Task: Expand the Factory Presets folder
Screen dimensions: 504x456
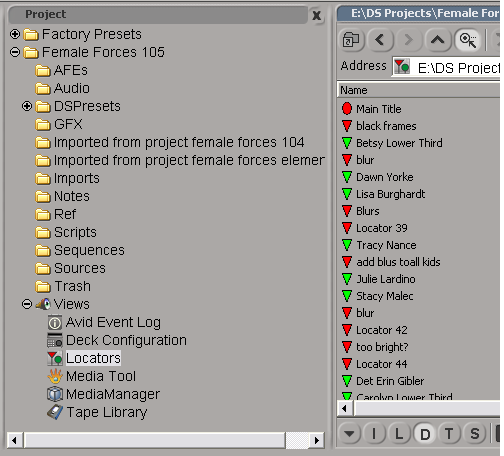Action: point(15,34)
